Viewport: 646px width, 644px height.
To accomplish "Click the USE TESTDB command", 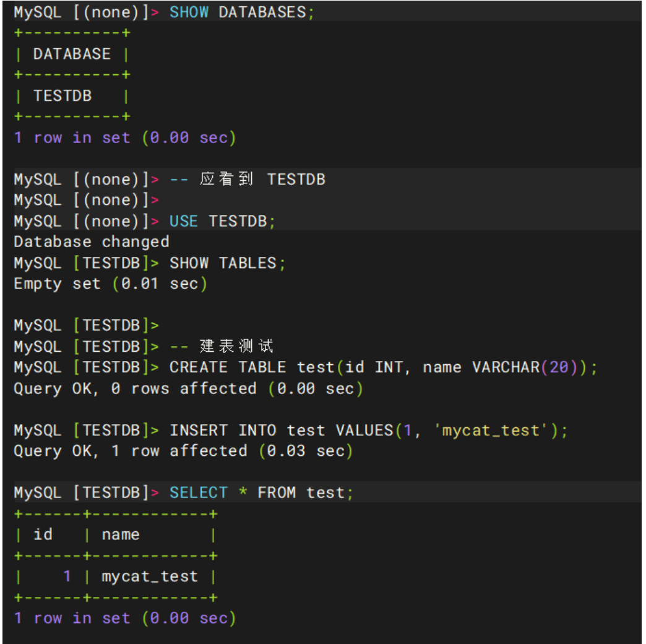I will [222, 222].
